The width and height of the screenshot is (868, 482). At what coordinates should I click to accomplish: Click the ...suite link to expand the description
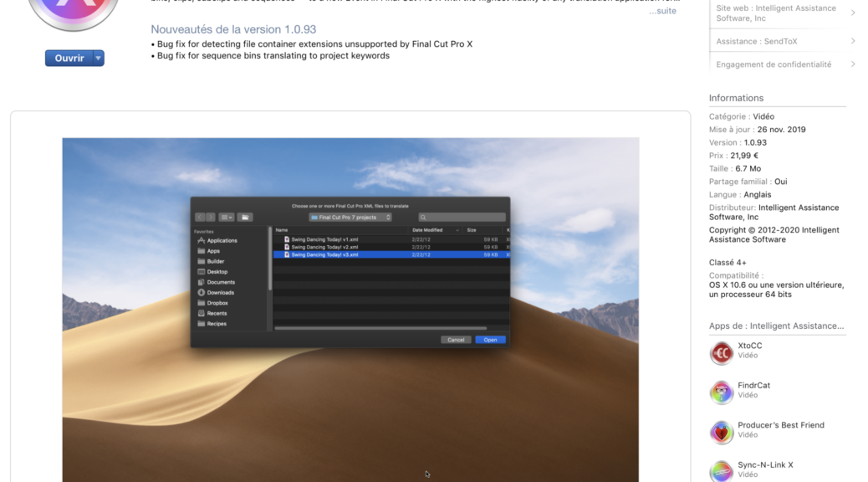[662, 11]
